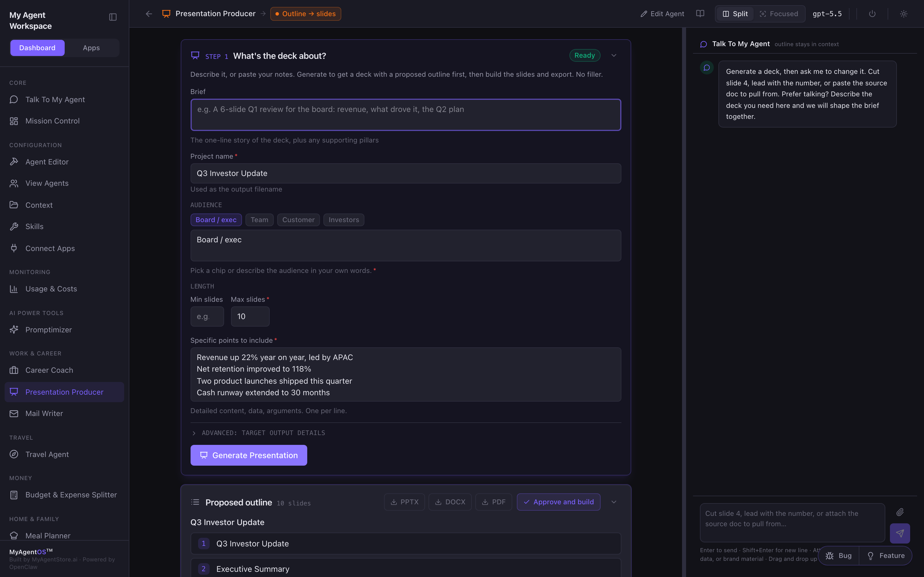This screenshot has height=577, width=924.
Task: Click Approve and build button
Action: click(558, 502)
